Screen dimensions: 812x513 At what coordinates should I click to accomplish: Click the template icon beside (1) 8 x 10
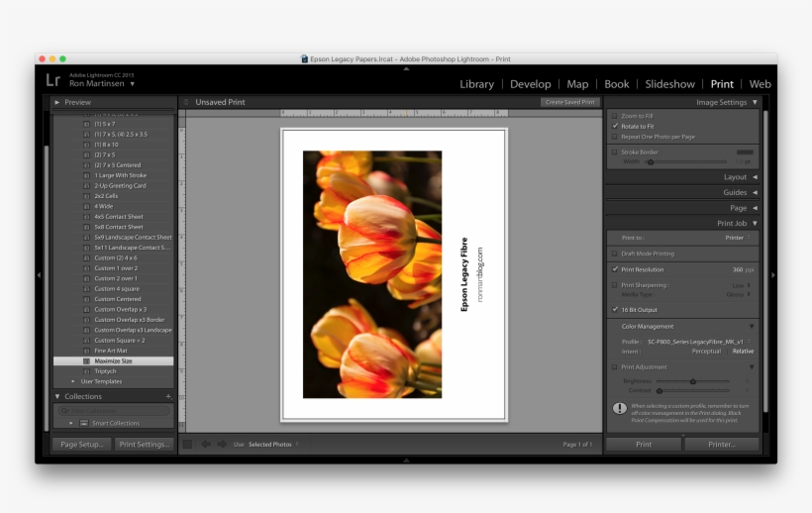(x=86, y=145)
